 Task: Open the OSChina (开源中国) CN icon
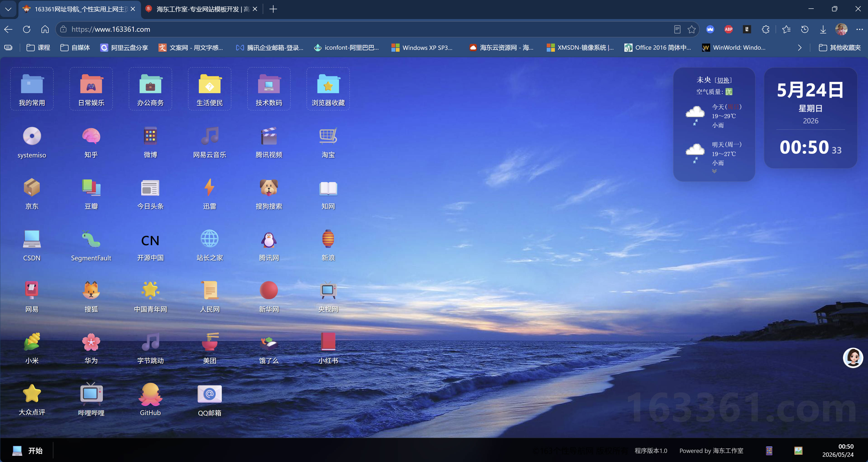(x=150, y=240)
